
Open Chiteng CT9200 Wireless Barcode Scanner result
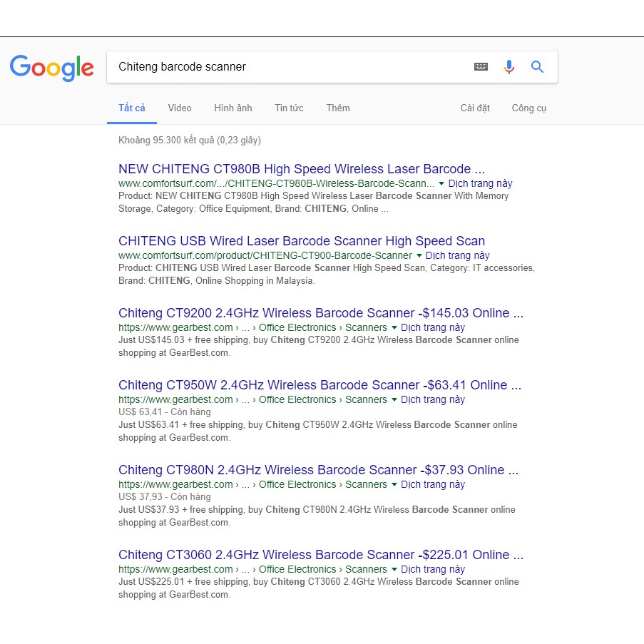(320, 313)
